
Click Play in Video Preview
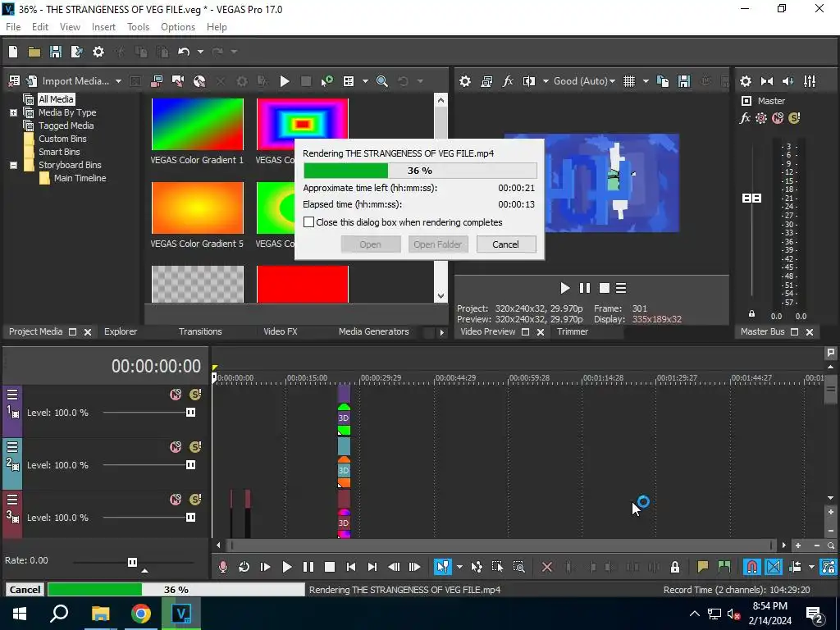point(564,288)
